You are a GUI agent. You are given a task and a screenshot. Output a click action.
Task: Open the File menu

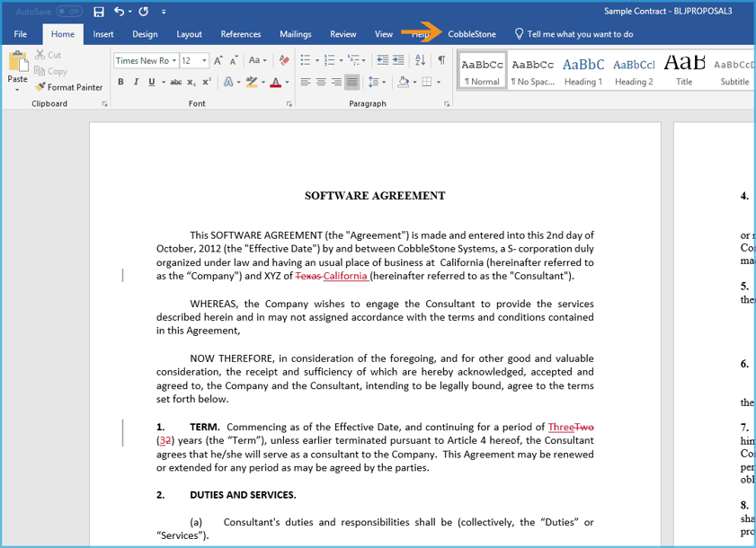[21, 34]
